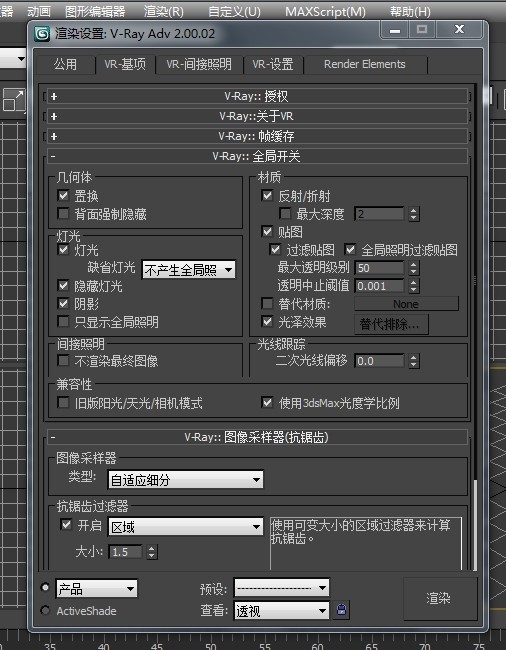Screen dimensions: 506x650
Task: Toggle 阴影 shadows checkbox
Action: tap(63, 303)
